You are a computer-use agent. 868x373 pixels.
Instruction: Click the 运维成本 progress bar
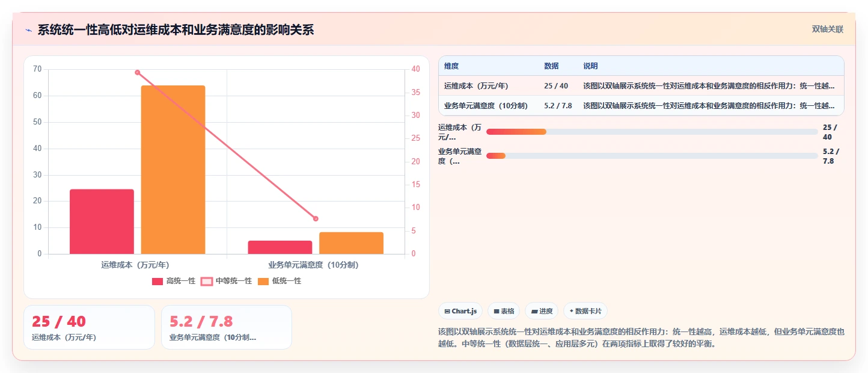coord(652,132)
